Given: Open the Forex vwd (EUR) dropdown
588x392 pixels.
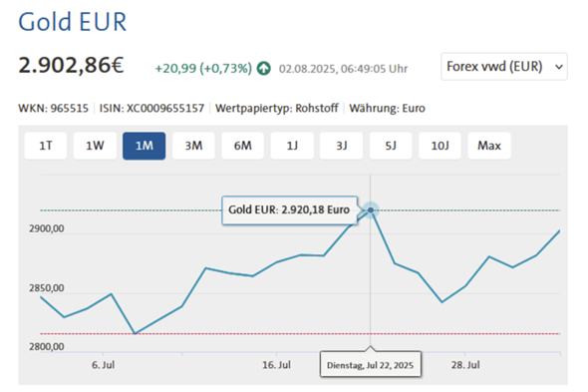Looking at the screenshot, I should (504, 67).
